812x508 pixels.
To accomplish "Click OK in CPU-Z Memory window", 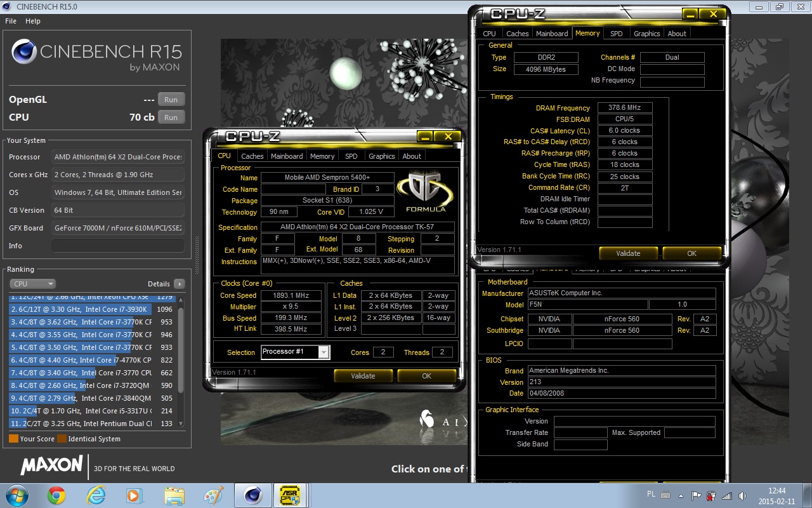I will [691, 253].
